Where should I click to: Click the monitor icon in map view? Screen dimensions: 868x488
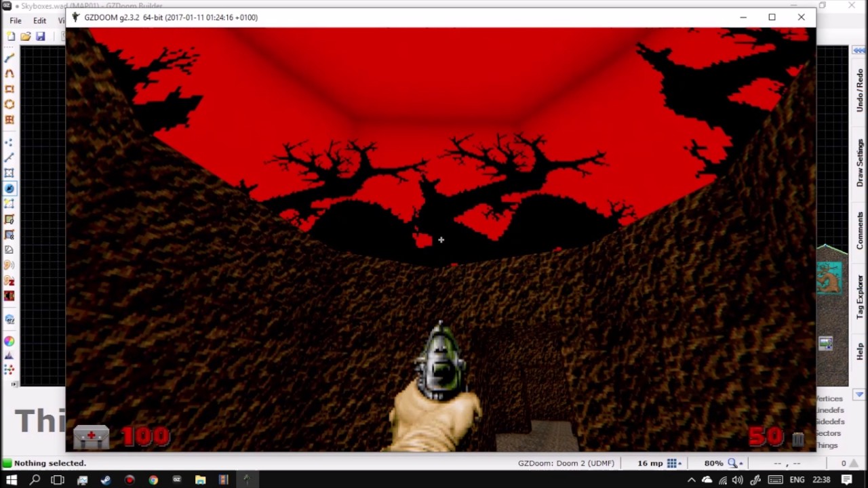[825, 344]
